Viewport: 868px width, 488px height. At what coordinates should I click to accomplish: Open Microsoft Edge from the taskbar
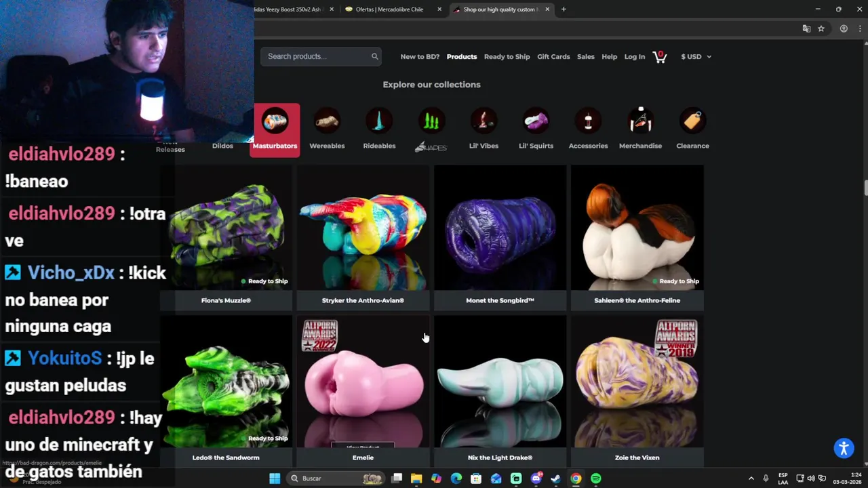pos(456,479)
